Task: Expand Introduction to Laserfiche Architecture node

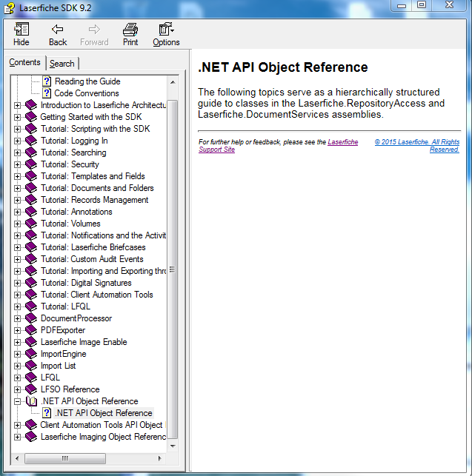Action: (x=17, y=105)
